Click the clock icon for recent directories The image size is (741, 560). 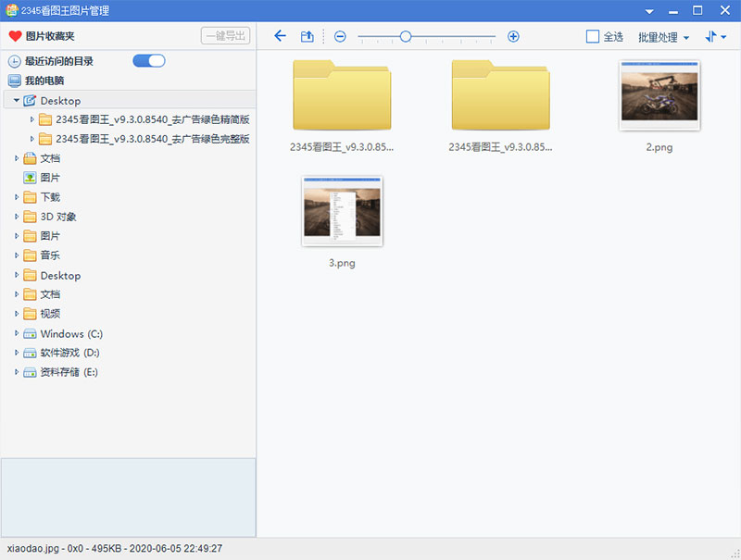click(x=15, y=61)
